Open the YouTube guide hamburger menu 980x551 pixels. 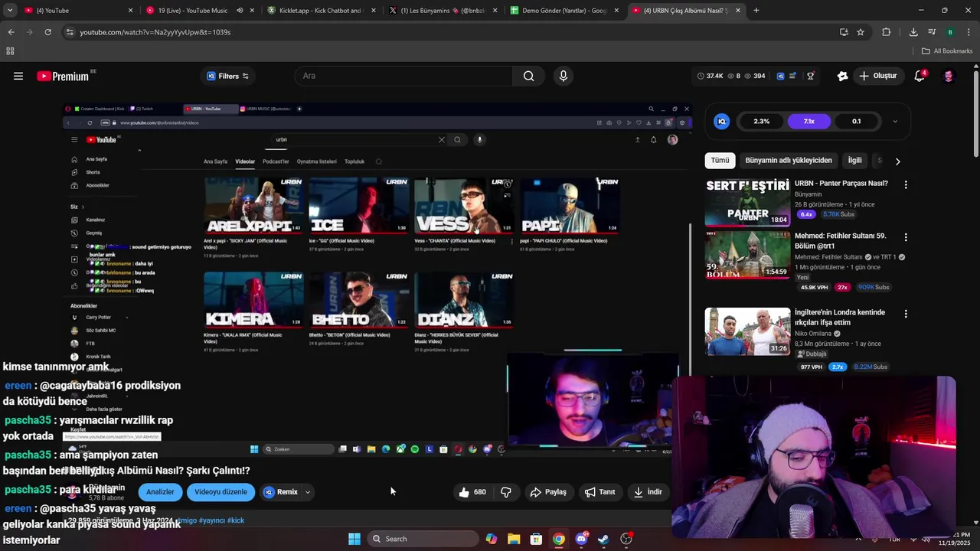[x=18, y=76]
